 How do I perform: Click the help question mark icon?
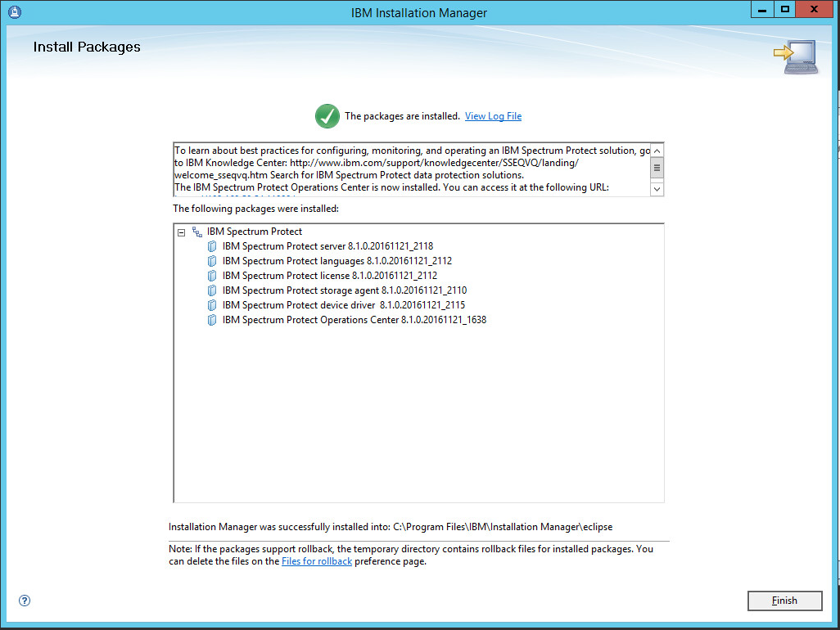(x=25, y=601)
